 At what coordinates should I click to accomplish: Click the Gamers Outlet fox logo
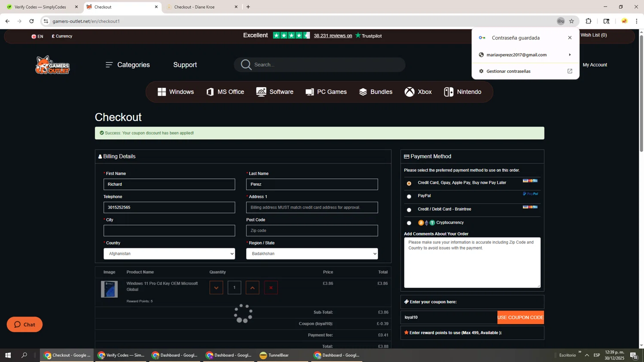coord(52,65)
